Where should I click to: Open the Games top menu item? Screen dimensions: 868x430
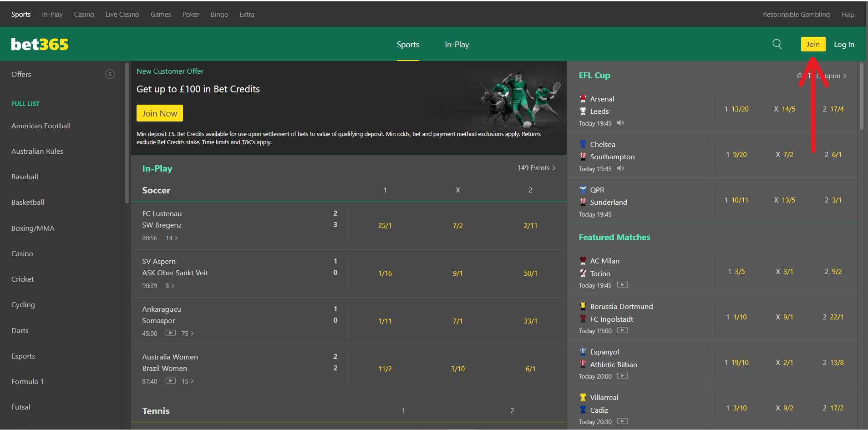click(161, 15)
